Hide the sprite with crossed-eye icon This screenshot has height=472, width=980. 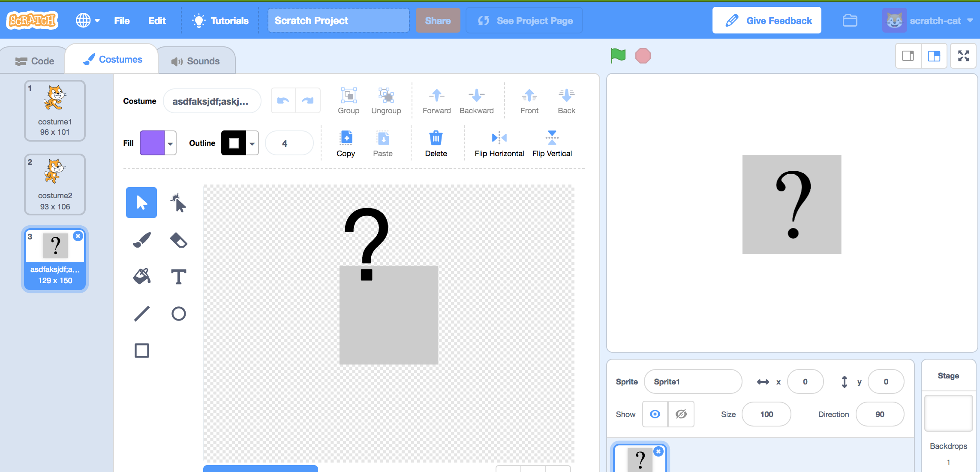[681, 414]
